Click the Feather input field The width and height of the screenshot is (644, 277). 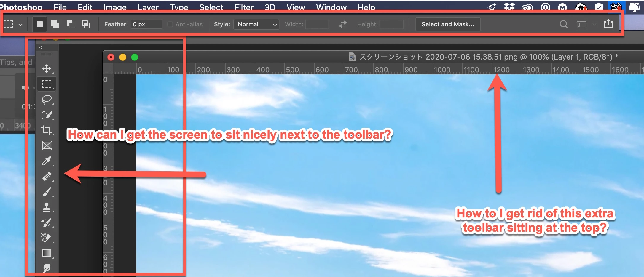click(x=146, y=24)
